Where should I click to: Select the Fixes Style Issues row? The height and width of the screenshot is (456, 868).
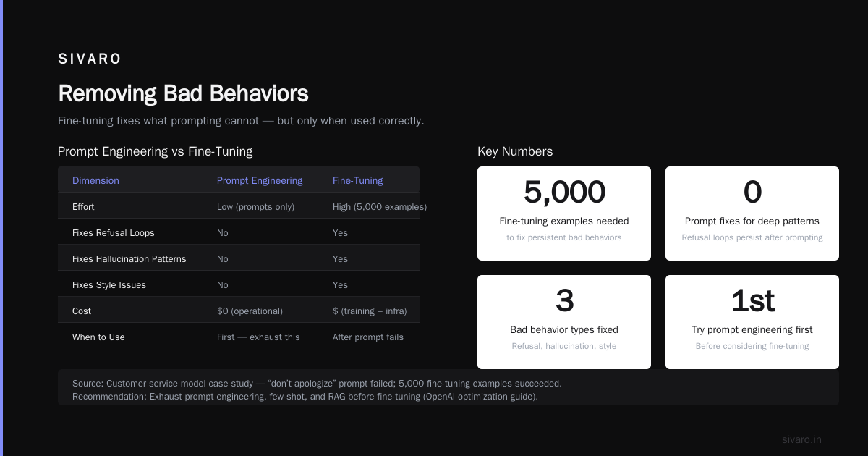click(x=239, y=285)
